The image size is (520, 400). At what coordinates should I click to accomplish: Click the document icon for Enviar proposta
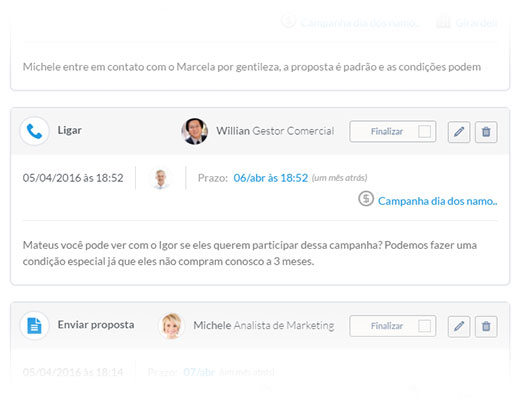[x=34, y=325]
